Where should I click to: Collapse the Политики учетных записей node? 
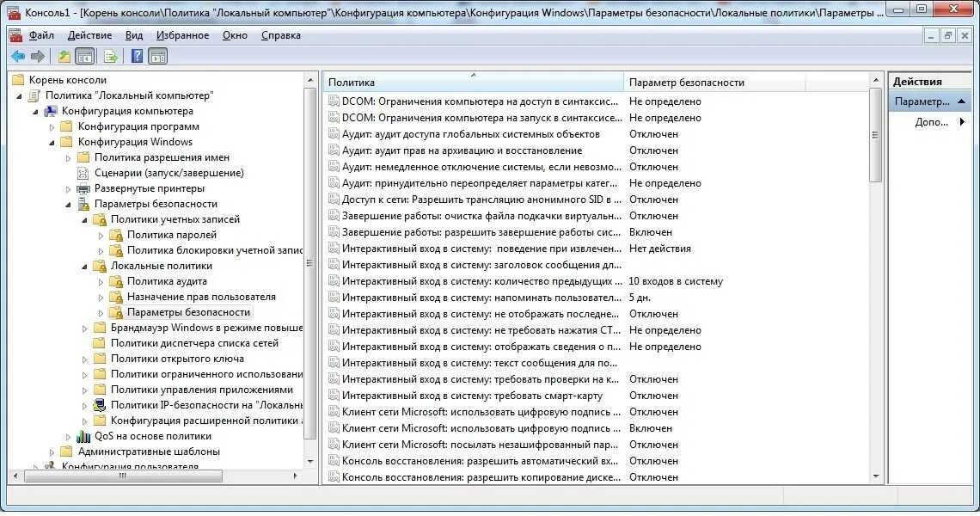84,219
